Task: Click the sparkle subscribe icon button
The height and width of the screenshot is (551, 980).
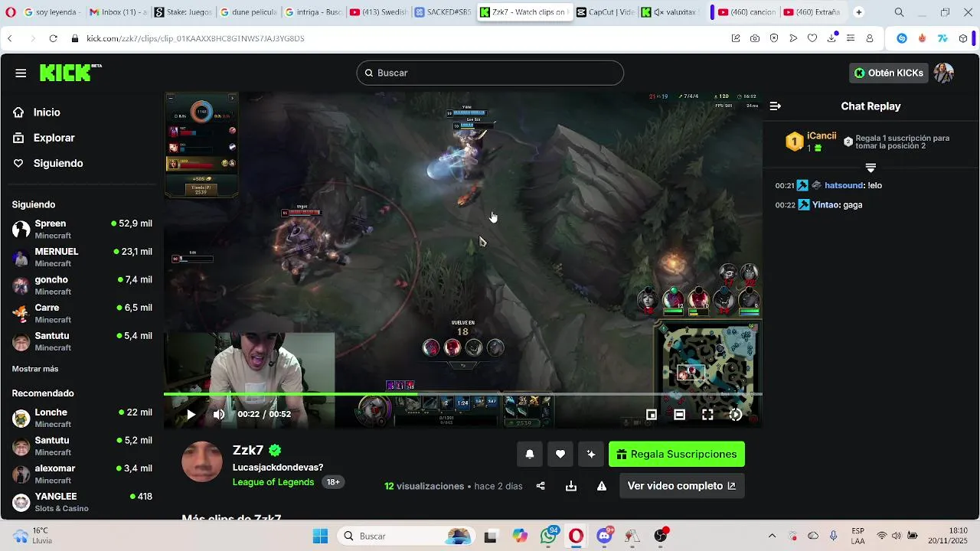Action: 591,455
